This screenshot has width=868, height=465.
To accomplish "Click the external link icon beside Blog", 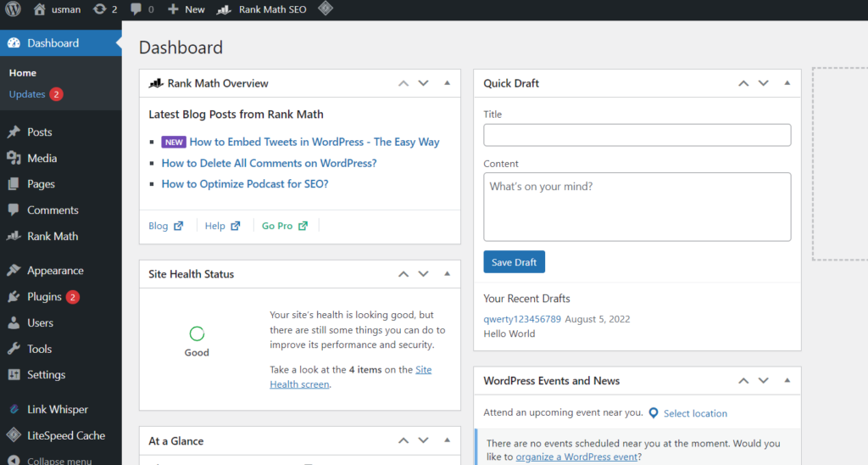I will pyautogui.click(x=178, y=226).
